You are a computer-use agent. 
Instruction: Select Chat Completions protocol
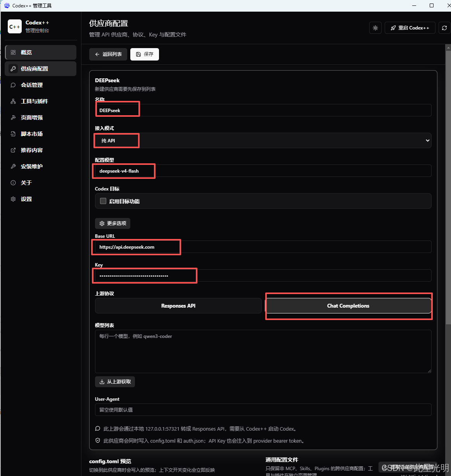coord(348,306)
